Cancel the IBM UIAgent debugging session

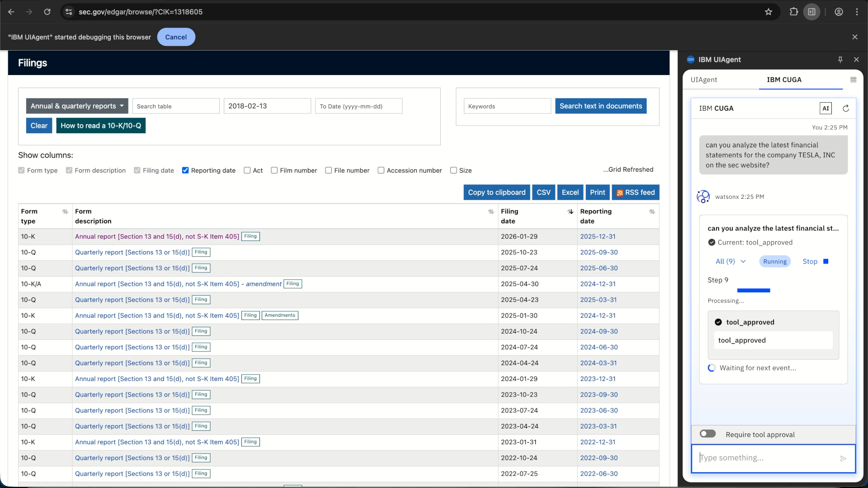pos(176,37)
